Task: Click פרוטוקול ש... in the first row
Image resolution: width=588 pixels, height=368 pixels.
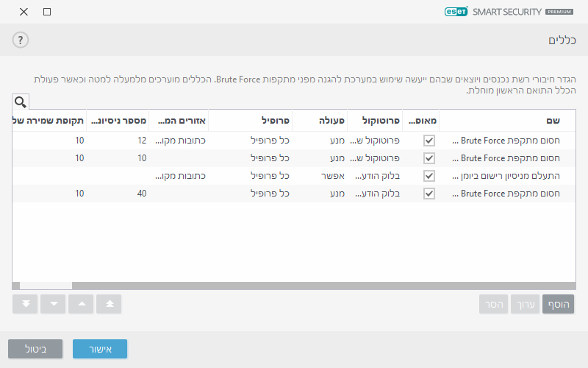Action: coord(375,141)
